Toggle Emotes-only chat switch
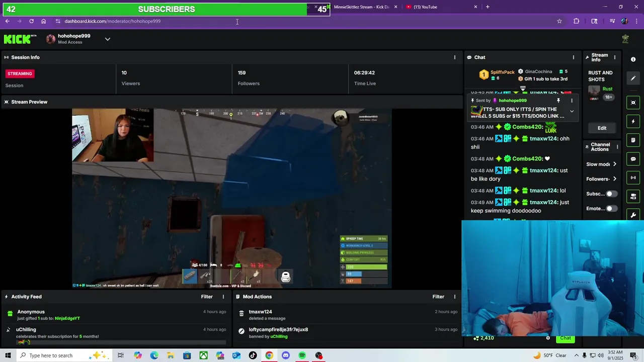The image size is (644, 362). (x=611, y=208)
